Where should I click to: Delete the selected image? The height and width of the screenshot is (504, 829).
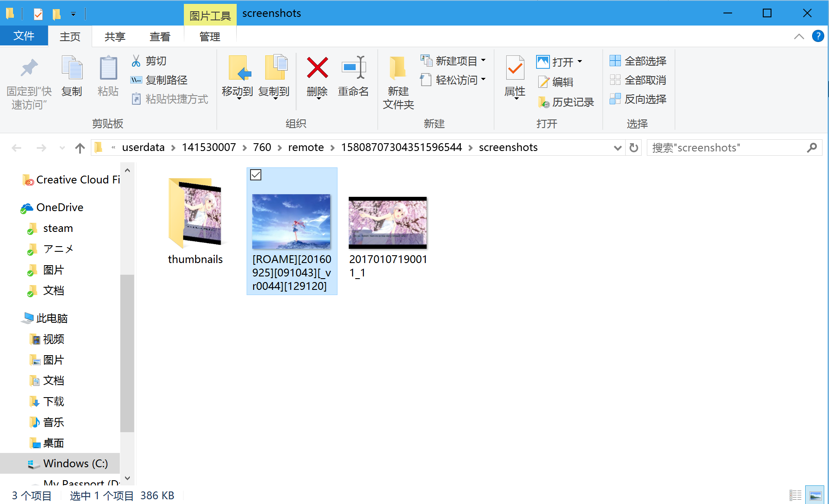(317, 78)
